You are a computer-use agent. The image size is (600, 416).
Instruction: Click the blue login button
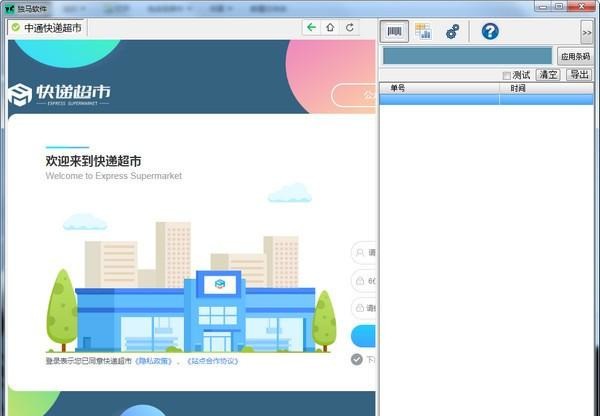364,336
